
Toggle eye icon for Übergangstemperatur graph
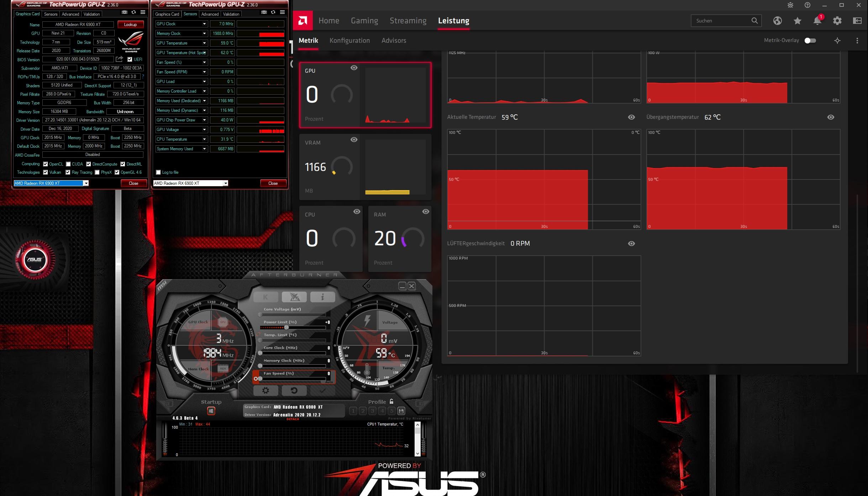[x=831, y=117]
